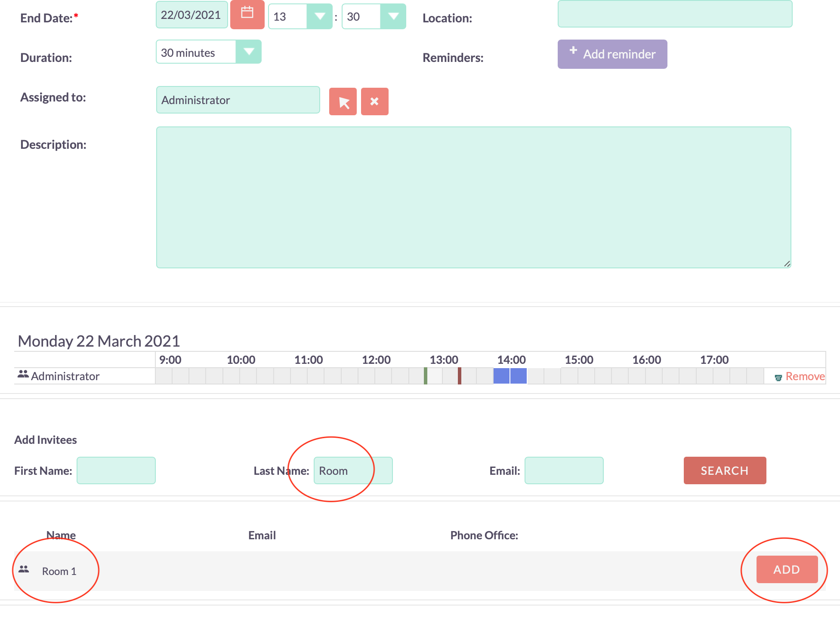
Task: Add Room 1 with the ADD button
Action: [x=787, y=569]
